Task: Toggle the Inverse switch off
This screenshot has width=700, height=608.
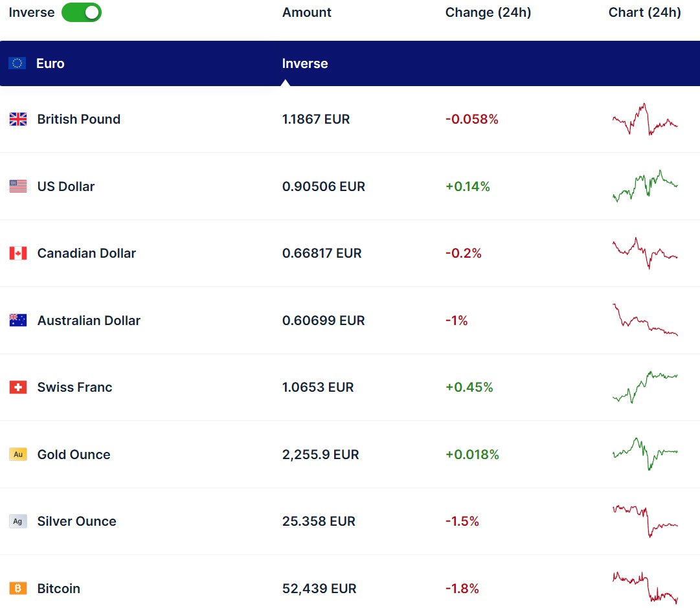Action: [x=81, y=12]
